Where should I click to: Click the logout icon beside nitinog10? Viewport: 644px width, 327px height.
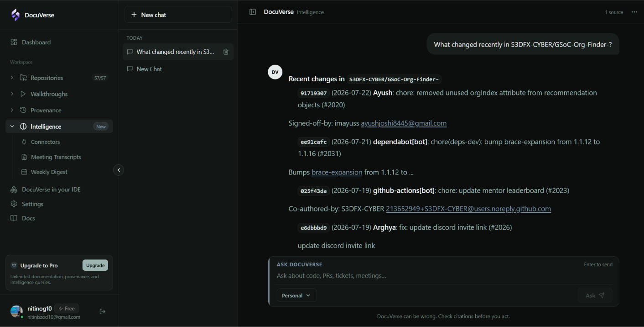click(x=103, y=311)
